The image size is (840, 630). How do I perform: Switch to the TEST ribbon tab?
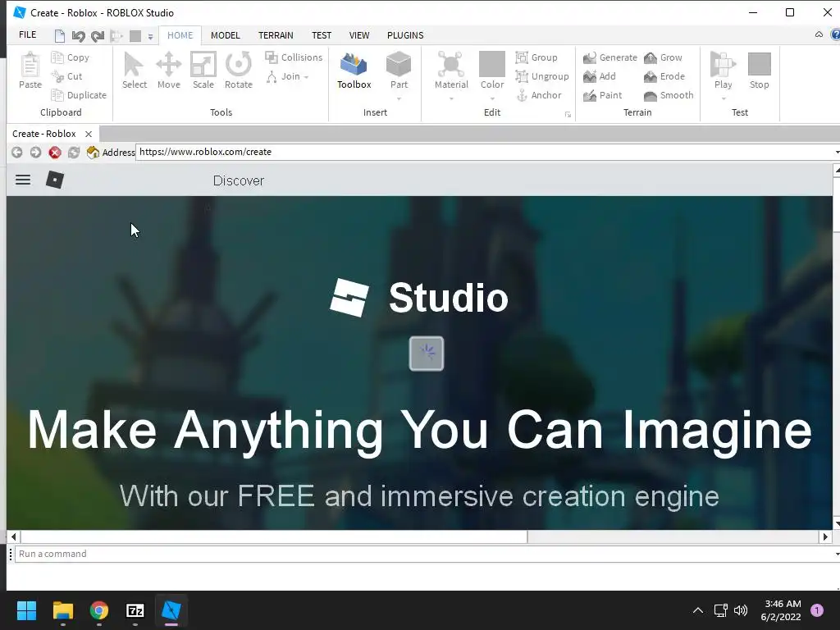(322, 35)
